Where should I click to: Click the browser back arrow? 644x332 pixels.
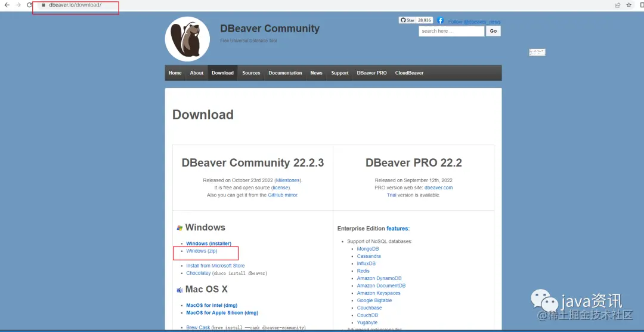(x=7, y=5)
